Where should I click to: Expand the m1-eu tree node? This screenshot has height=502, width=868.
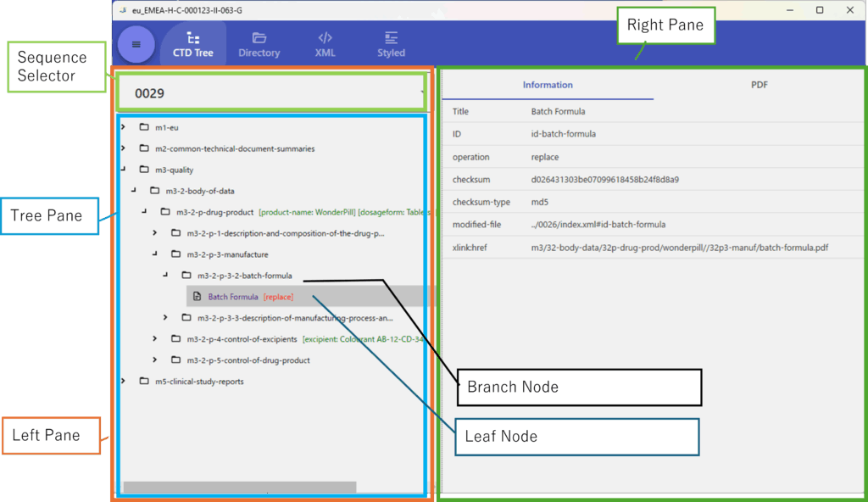click(x=124, y=127)
